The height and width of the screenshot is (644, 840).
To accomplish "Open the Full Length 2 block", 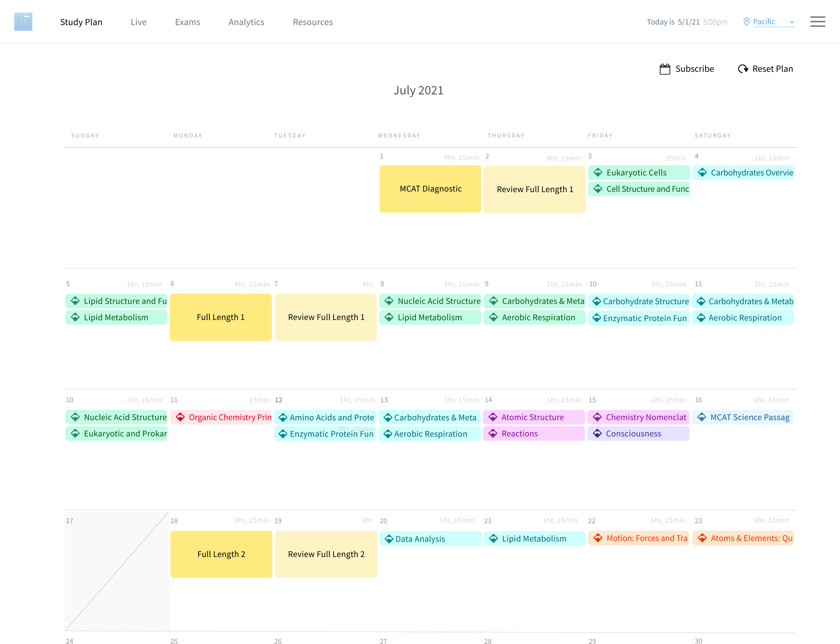I will click(x=221, y=554).
